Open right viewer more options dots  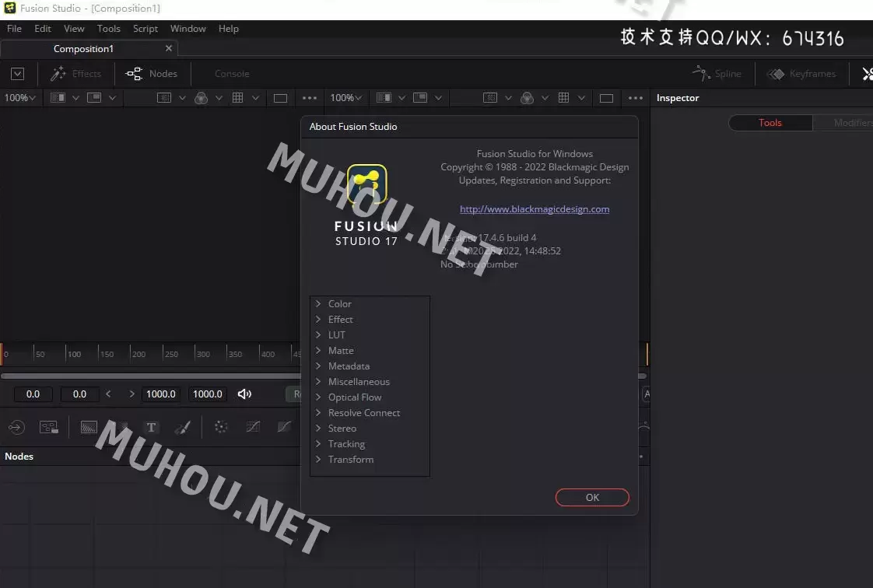[x=635, y=98]
